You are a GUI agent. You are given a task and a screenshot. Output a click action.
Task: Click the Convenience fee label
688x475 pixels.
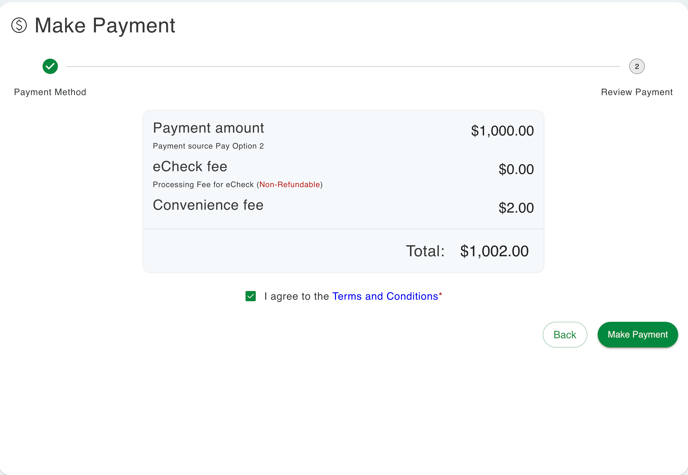208,205
